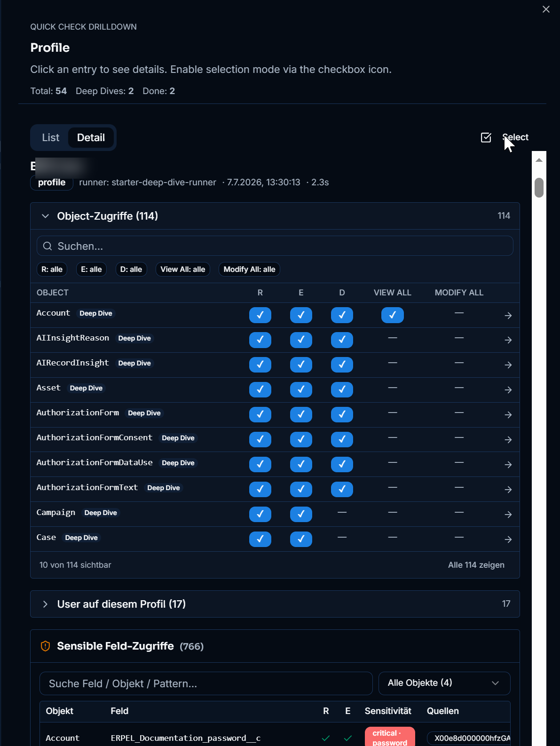Toggle Account Read permission checkmark
Image resolution: width=560 pixels, height=746 pixels.
[260, 315]
